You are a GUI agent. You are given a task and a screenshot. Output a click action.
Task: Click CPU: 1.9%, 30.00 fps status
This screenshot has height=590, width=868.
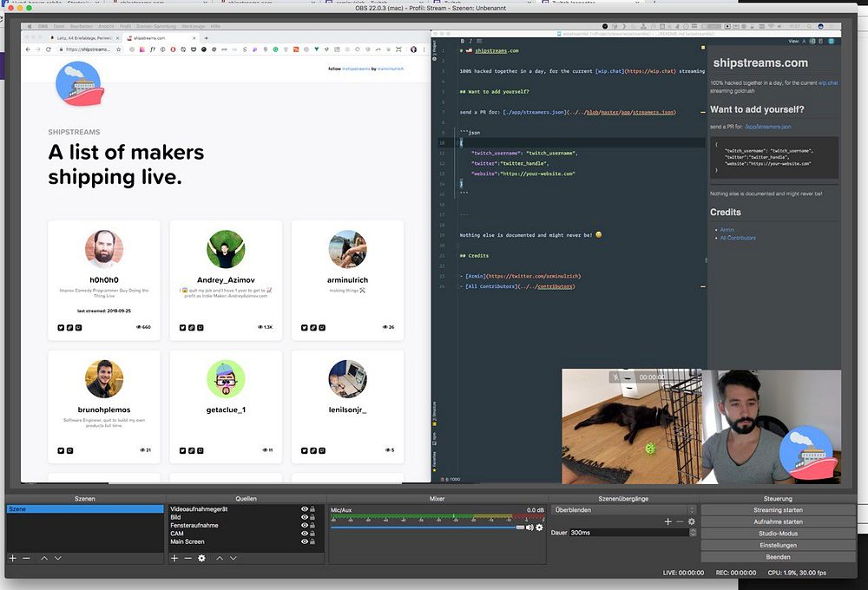point(797,573)
